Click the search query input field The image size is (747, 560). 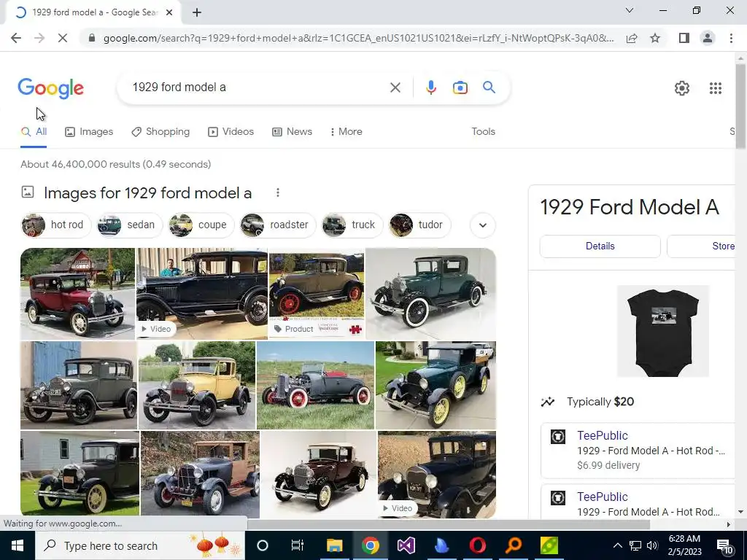[258, 87]
